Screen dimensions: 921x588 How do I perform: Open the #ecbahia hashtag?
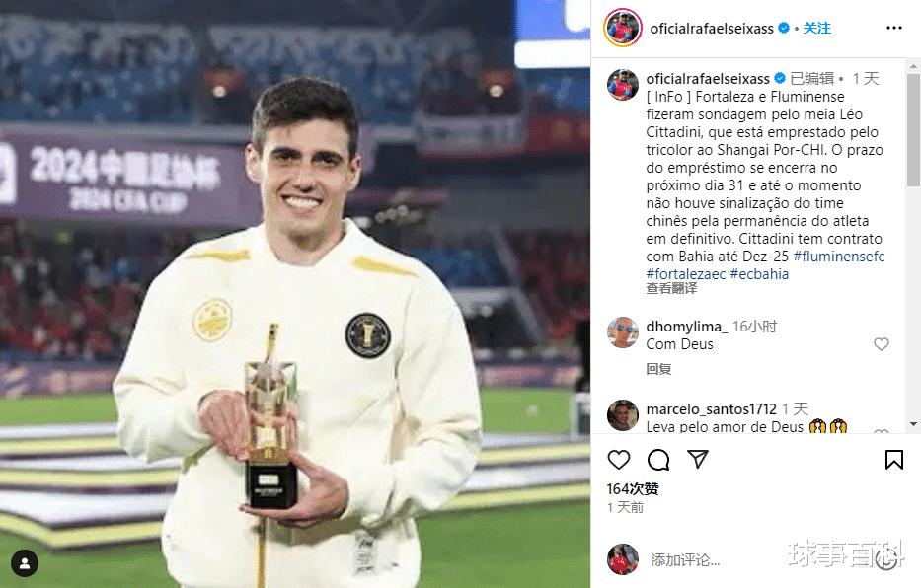coord(759,274)
